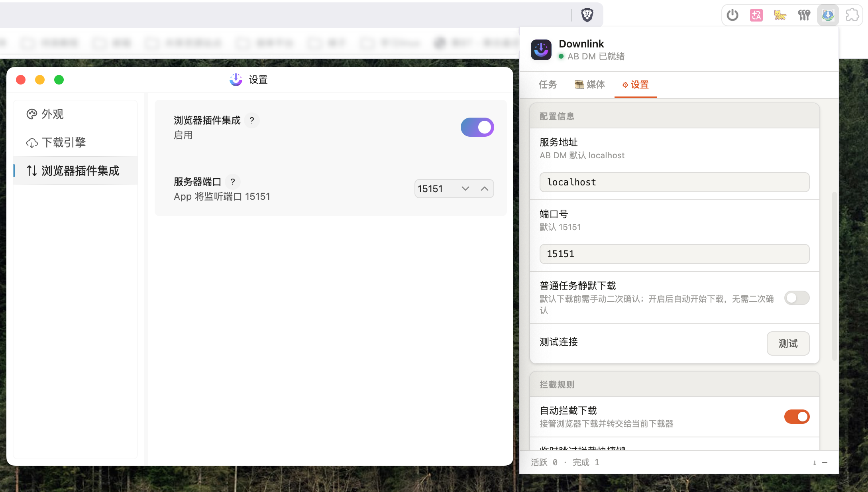Open the Downlink download extension icon

coord(828,15)
